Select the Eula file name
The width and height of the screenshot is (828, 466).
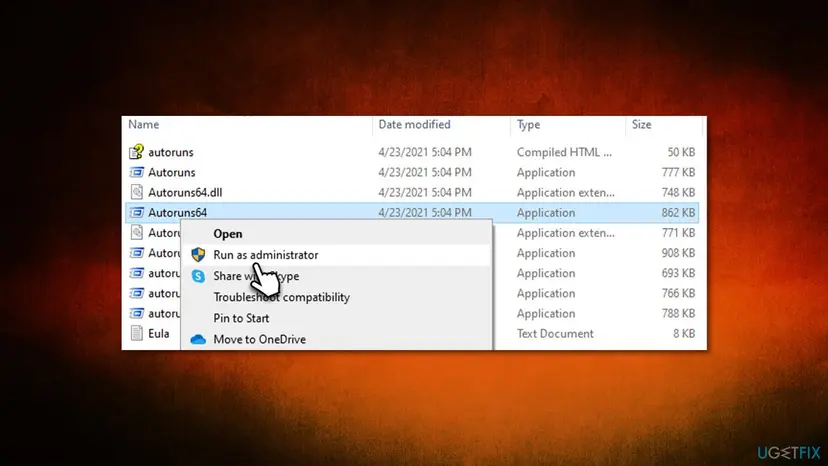coord(158,333)
